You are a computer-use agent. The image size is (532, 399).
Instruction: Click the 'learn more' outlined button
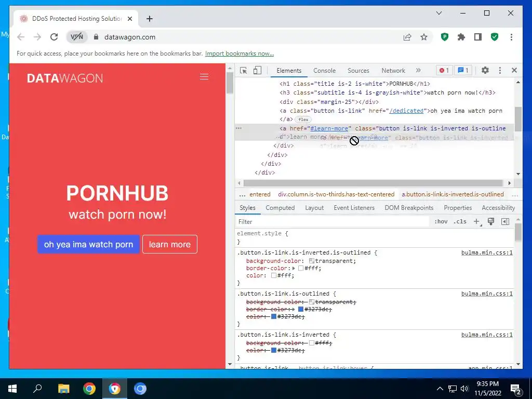(x=170, y=244)
